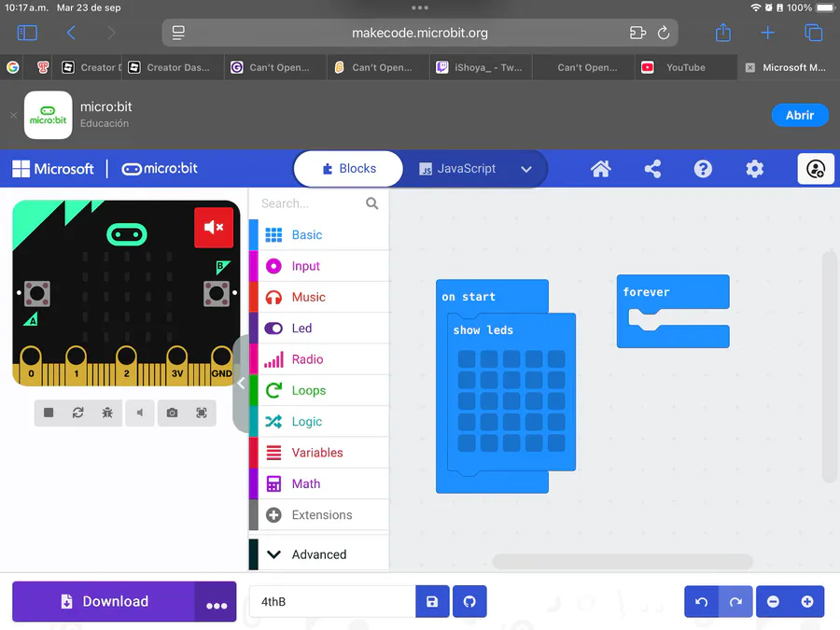The height and width of the screenshot is (630, 840).
Task: Toggle the center LED in show leds
Action: tap(511, 400)
